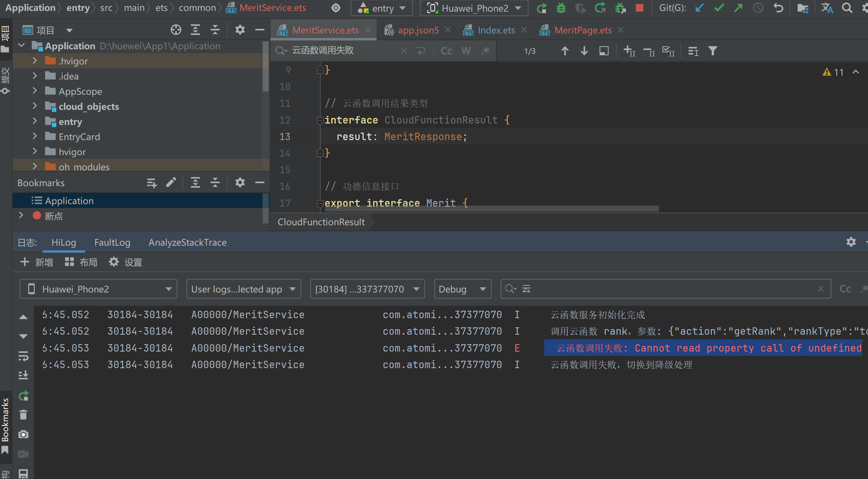Open the search everywhere magnifier
868x479 pixels.
[847, 8]
